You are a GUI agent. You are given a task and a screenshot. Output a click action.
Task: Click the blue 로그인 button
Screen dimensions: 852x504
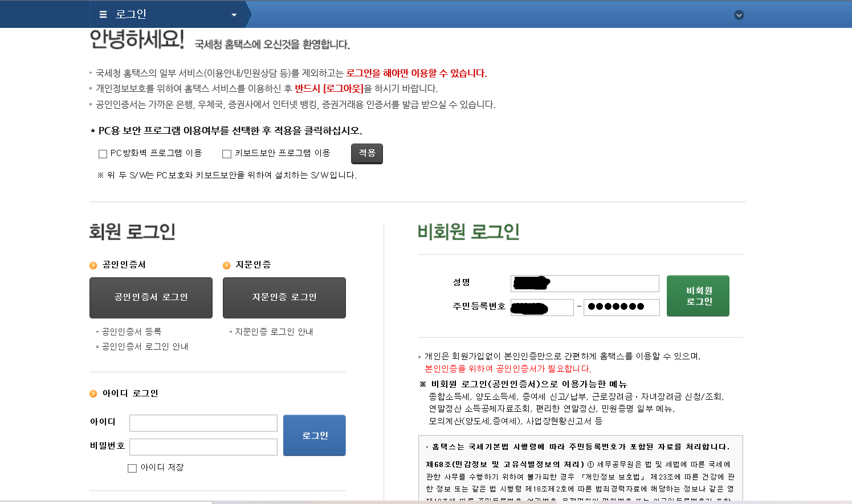click(x=315, y=435)
